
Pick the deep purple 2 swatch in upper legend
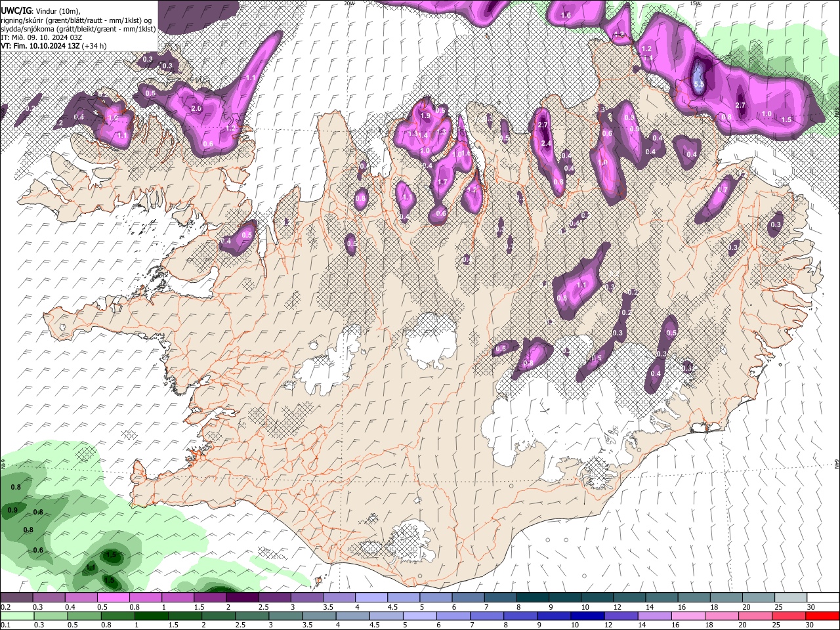click(x=242, y=598)
